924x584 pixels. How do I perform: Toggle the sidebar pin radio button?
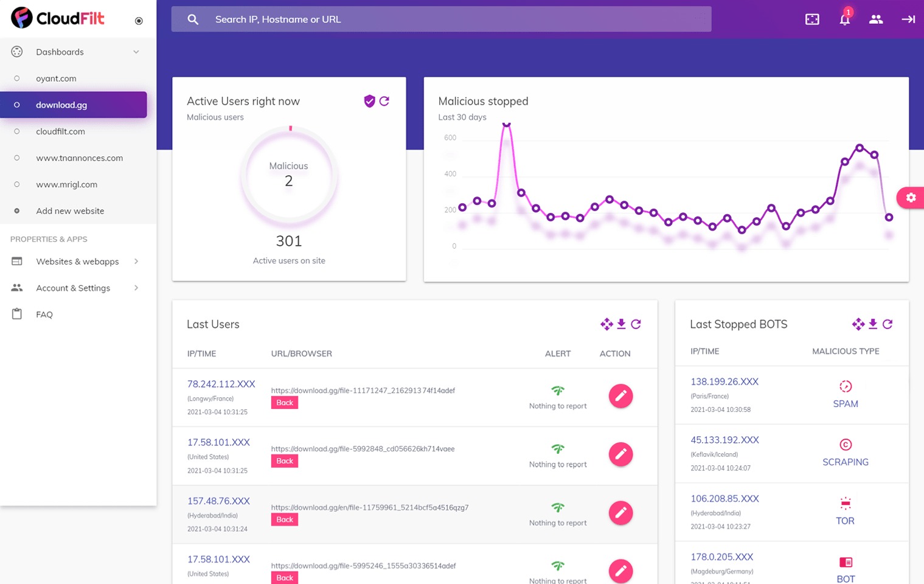[139, 21]
